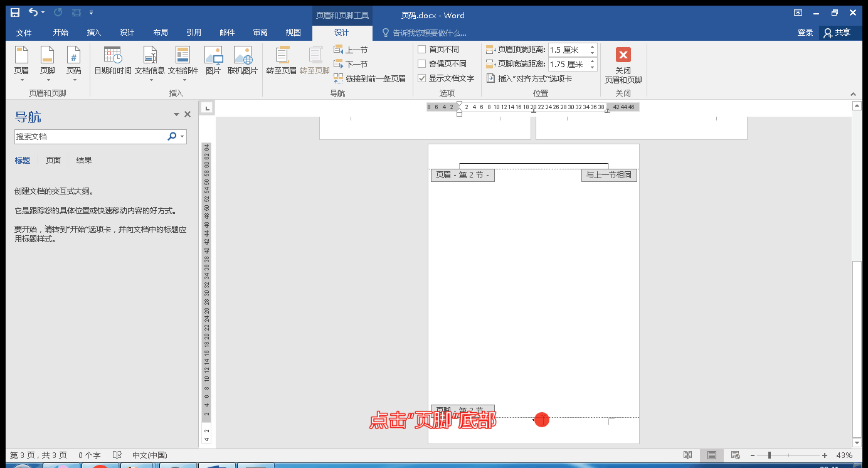Open the Header (页眉) gallery
The image size is (868, 468).
[x=21, y=65]
